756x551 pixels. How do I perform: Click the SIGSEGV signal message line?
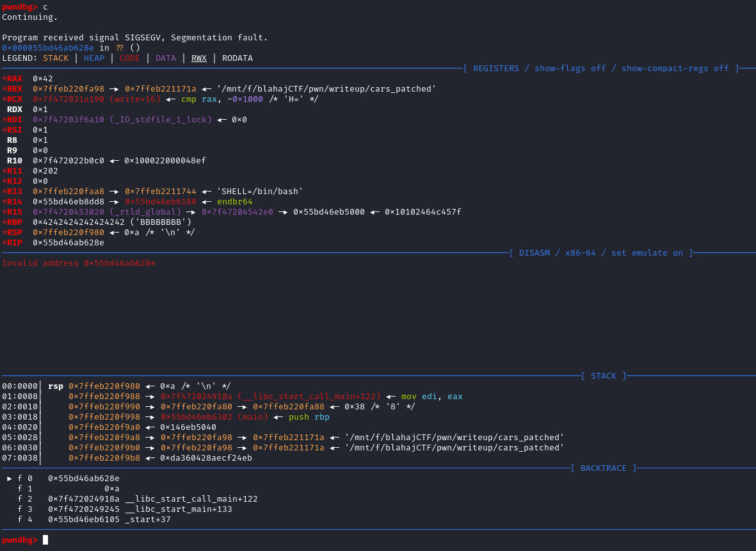point(134,37)
